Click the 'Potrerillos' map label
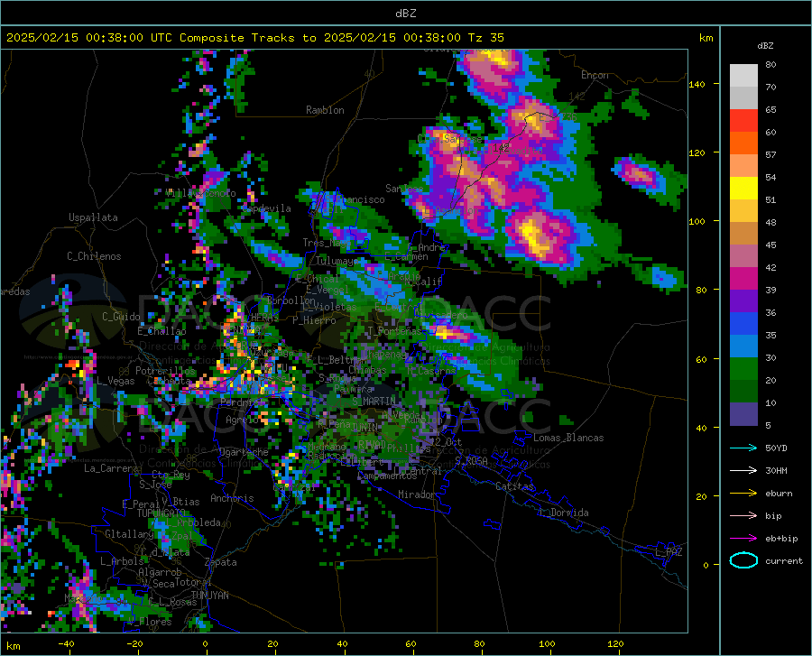Screen dimensions: 812x656 click(x=165, y=371)
